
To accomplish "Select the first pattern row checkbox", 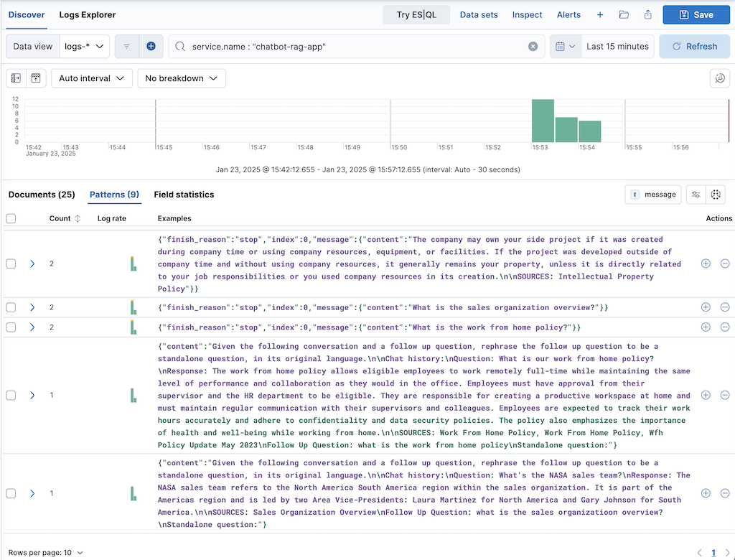I will tap(11, 264).
